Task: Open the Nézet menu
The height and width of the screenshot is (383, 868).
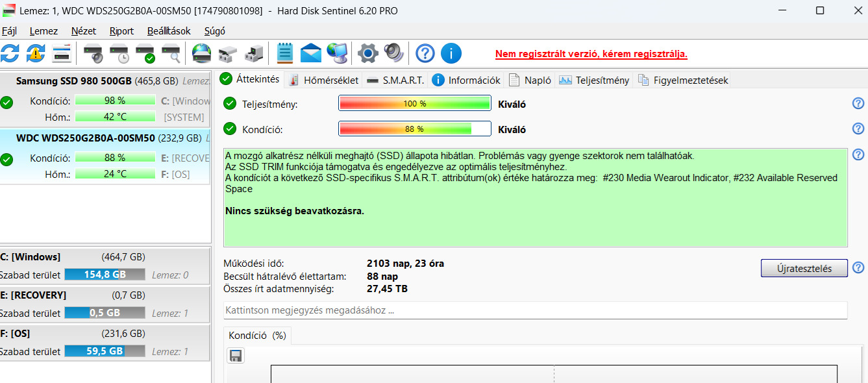Action: pos(83,31)
